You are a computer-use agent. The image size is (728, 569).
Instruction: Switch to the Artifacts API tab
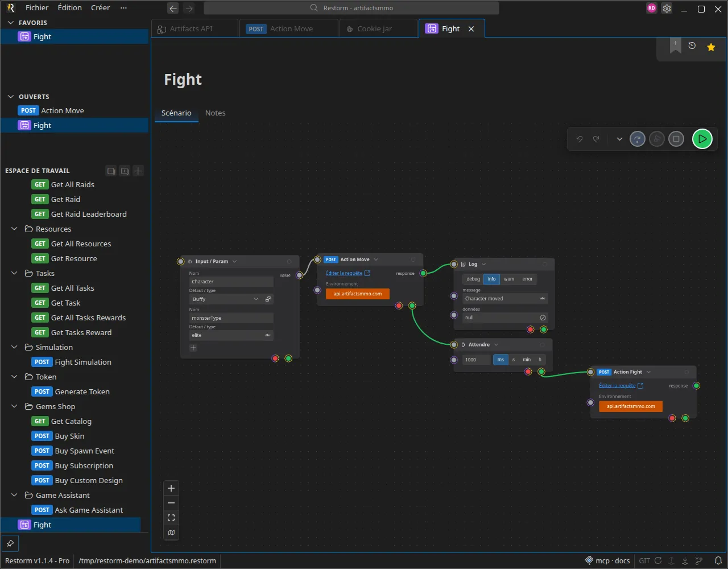[x=195, y=28]
